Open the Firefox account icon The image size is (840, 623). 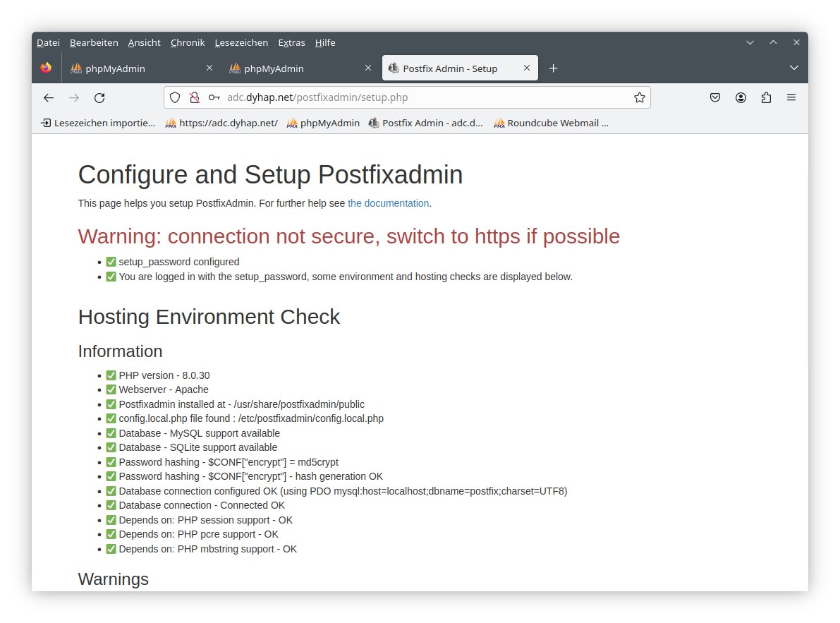pos(741,98)
